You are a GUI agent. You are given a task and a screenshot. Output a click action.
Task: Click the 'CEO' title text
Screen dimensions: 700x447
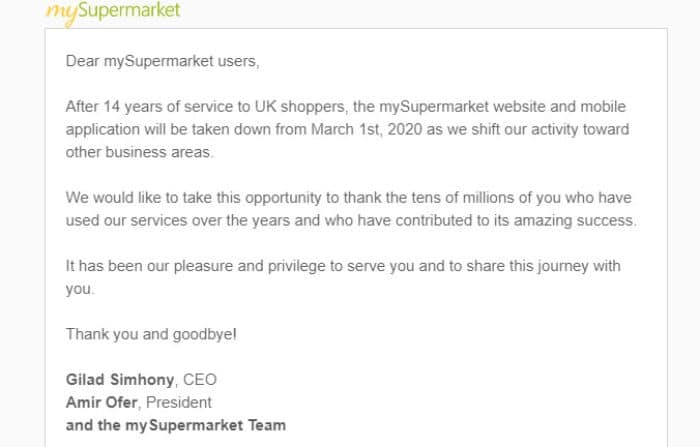pyautogui.click(x=200, y=380)
